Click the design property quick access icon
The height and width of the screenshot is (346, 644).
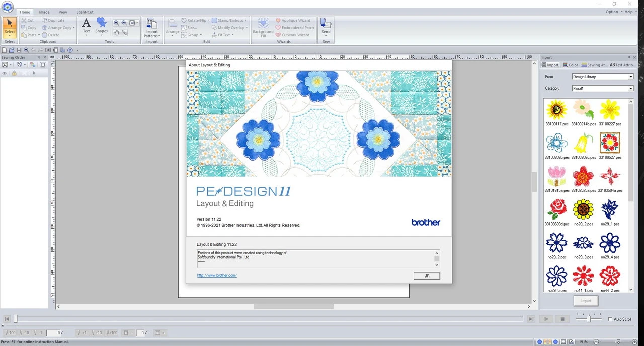[x=48, y=50]
